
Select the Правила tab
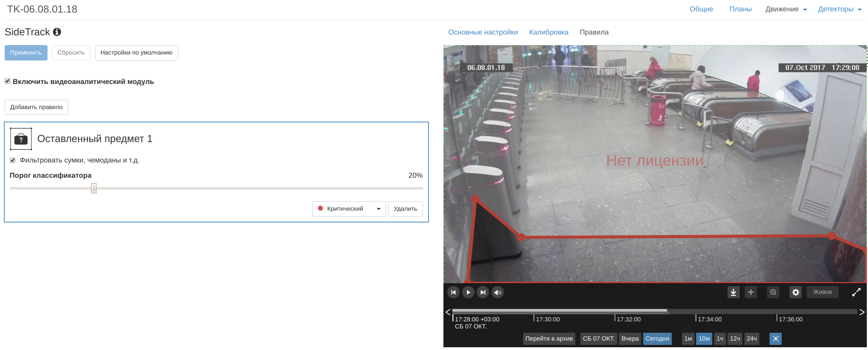tap(594, 32)
